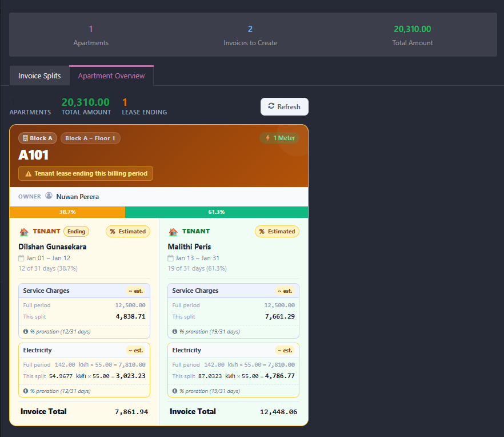Click the Block A building badge
Image resolution: width=504 pixels, height=437 pixels.
[x=38, y=138]
